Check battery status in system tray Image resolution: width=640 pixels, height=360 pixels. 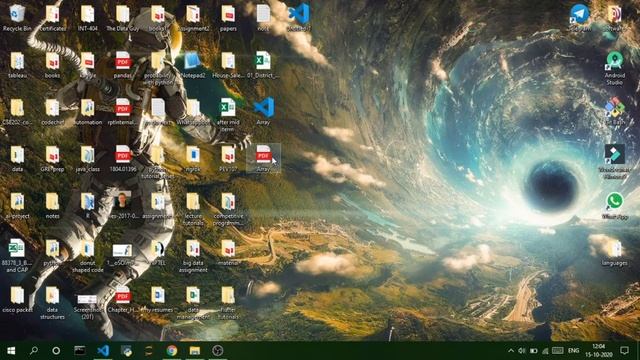click(x=533, y=351)
